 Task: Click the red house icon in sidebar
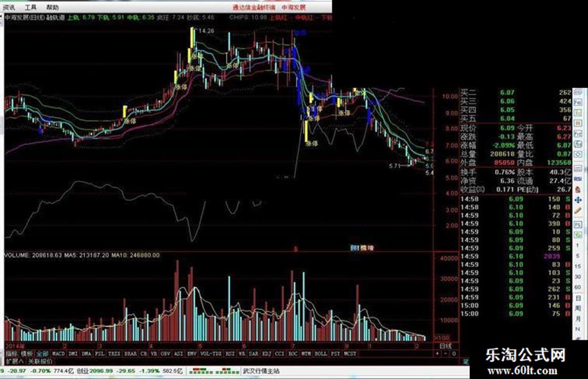pos(578,189)
